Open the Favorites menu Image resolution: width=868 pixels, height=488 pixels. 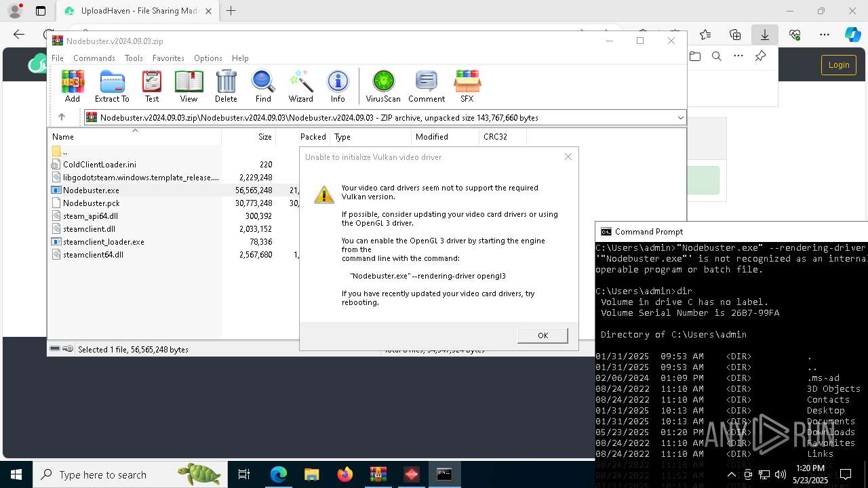[168, 58]
